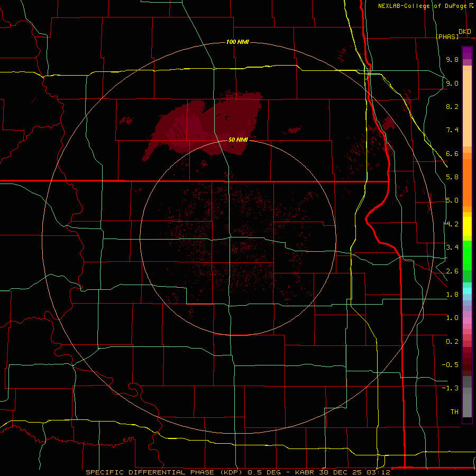Click the 1.8 scale value
This screenshot has width=476, height=476.
pos(452,295)
